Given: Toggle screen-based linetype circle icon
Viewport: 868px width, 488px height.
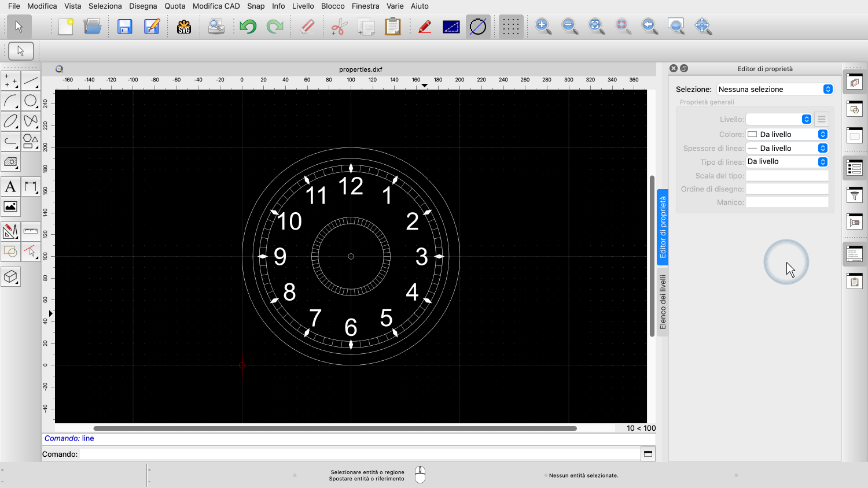Looking at the screenshot, I should [x=478, y=27].
